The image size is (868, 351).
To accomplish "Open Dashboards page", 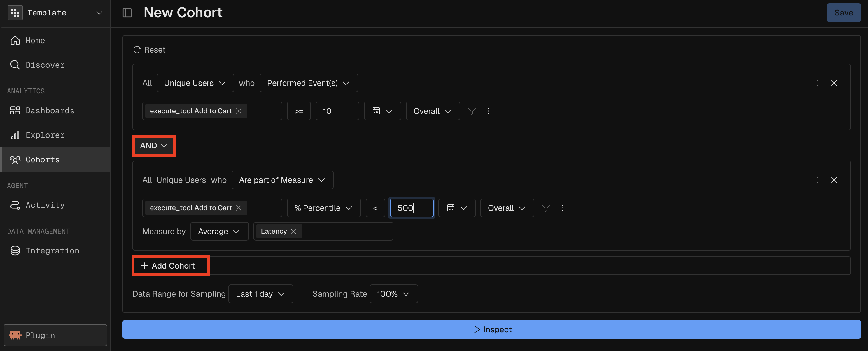I will tap(55, 110).
